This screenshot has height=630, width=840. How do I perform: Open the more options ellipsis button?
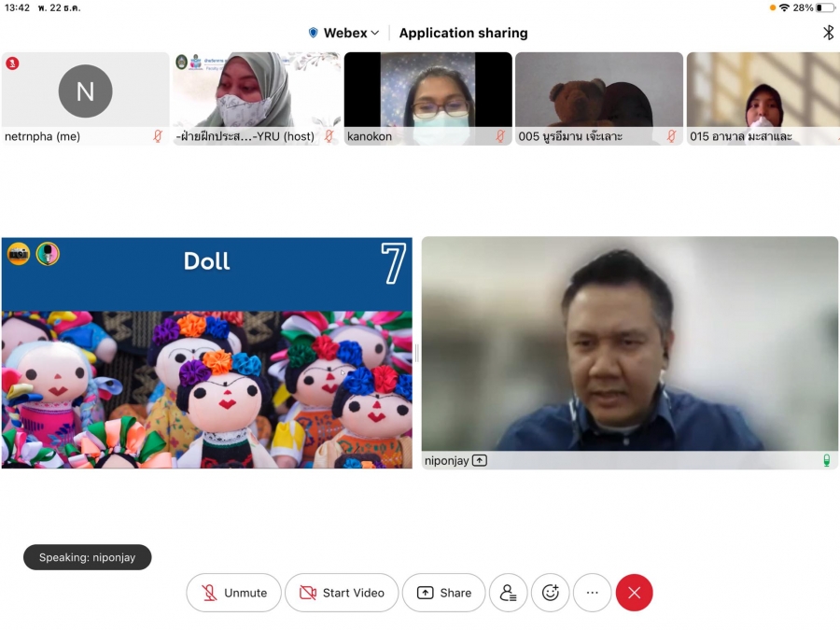pos(592,593)
